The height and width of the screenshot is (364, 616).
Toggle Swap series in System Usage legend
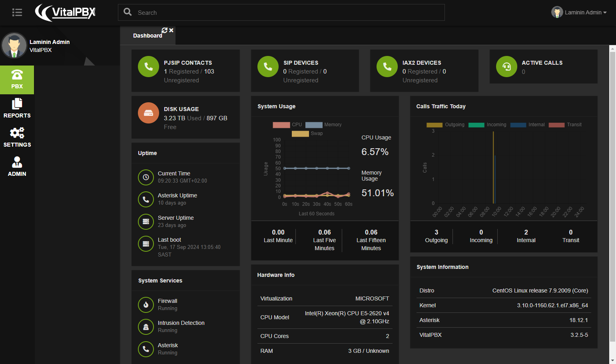(307, 133)
